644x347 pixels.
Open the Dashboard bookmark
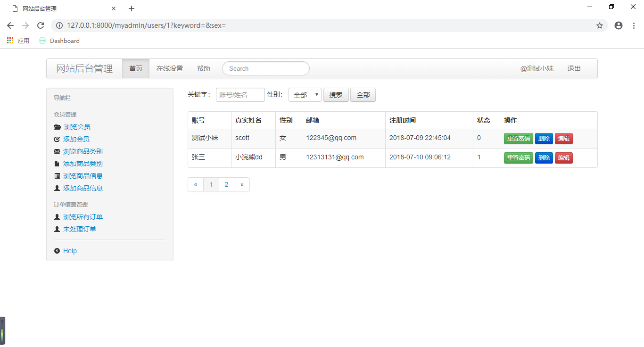click(59, 41)
